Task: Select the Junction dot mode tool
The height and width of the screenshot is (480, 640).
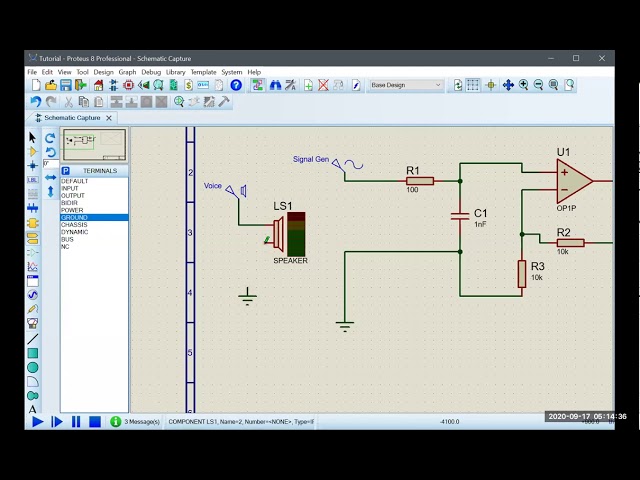Action: [x=33, y=165]
